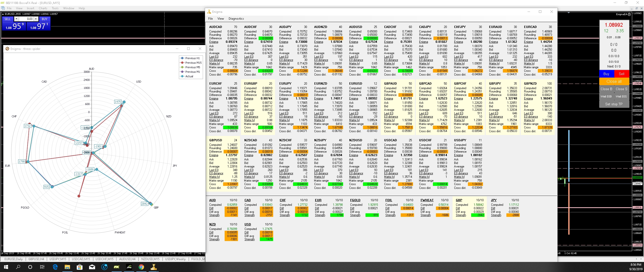Viewport: 644px width, 272px height.
Task: Click Close S button
Action: click(622, 89)
